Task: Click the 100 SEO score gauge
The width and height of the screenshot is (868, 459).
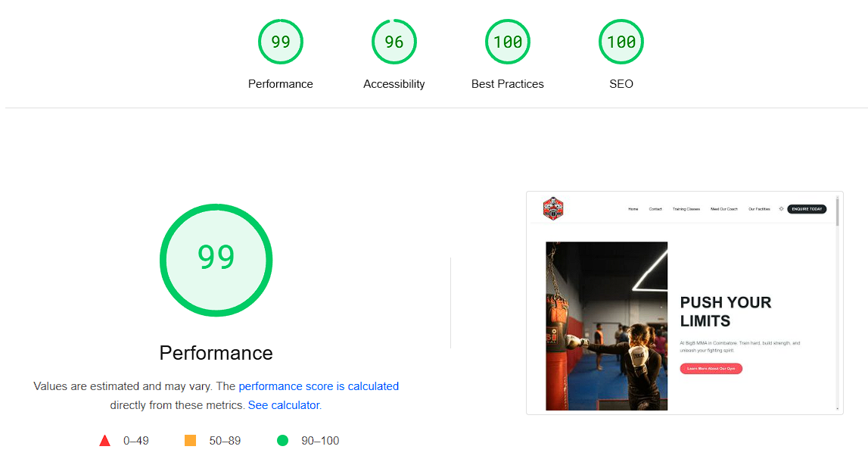Action: (621, 42)
